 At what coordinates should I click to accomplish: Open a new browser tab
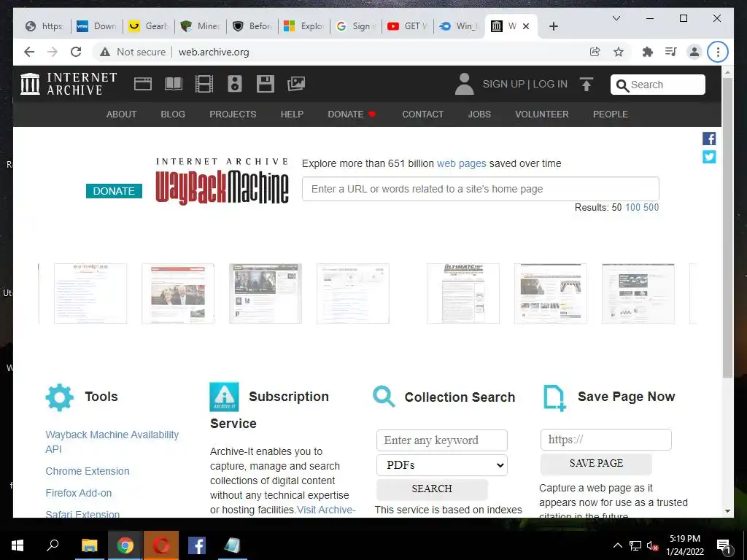553,26
